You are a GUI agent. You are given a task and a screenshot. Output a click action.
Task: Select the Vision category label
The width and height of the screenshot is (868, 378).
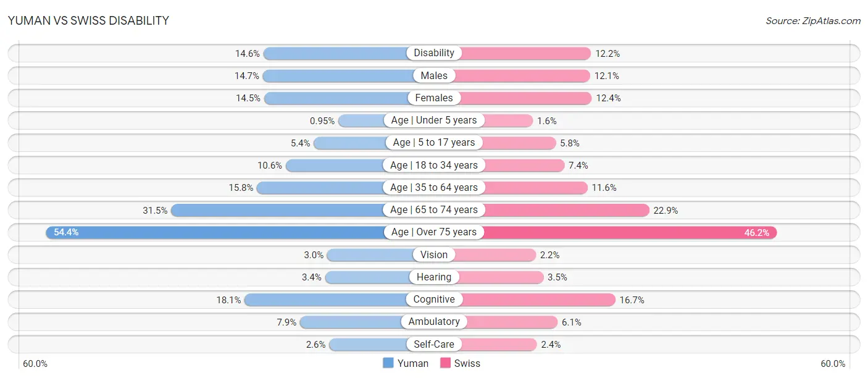tap(434, 254)
